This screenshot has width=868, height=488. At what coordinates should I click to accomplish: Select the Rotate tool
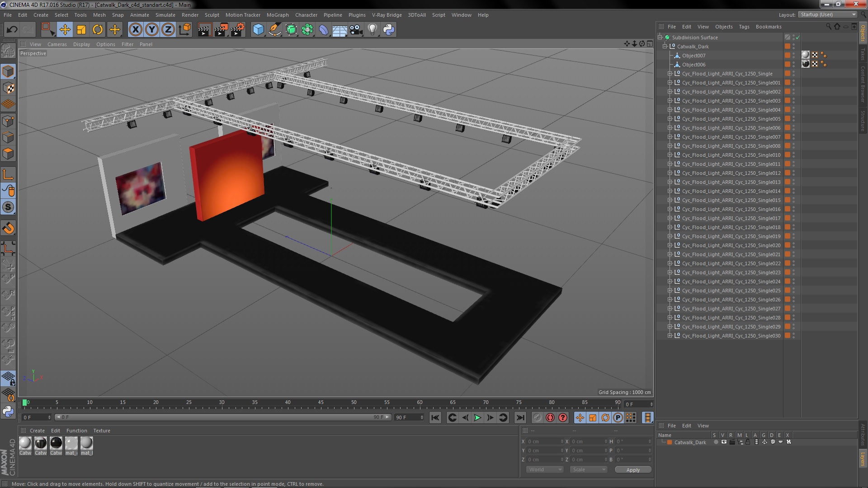pos(98,30)
